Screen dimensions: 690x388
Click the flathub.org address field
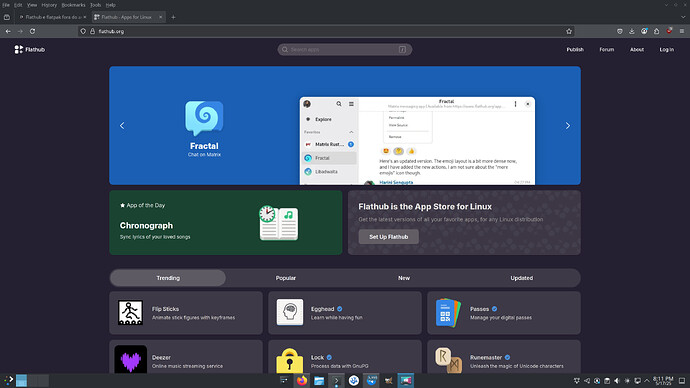326,31
